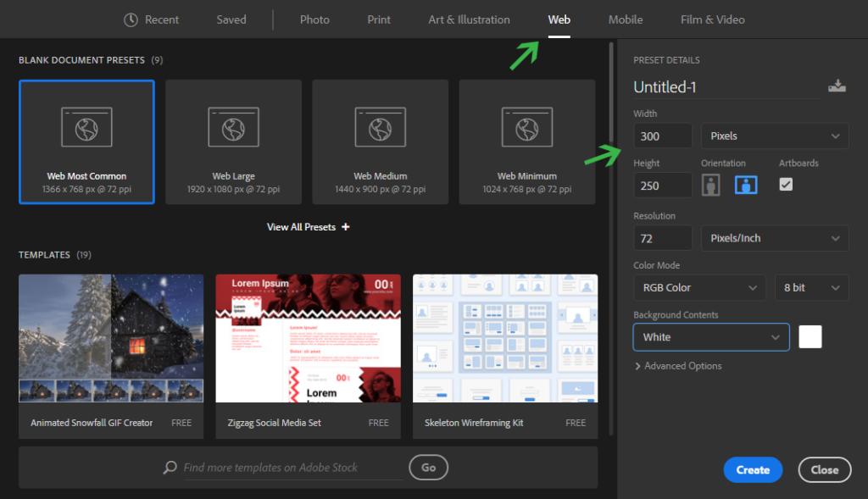Open the Skeleton Wireframing Kit template
Image resolution: width=868 pixels, height=499 pixels.
(505, 357)
